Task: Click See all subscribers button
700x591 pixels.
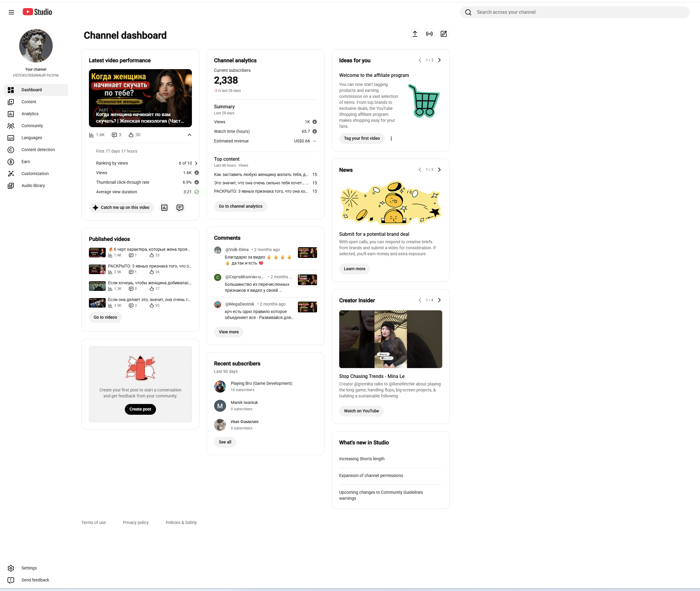Action: 225,442
